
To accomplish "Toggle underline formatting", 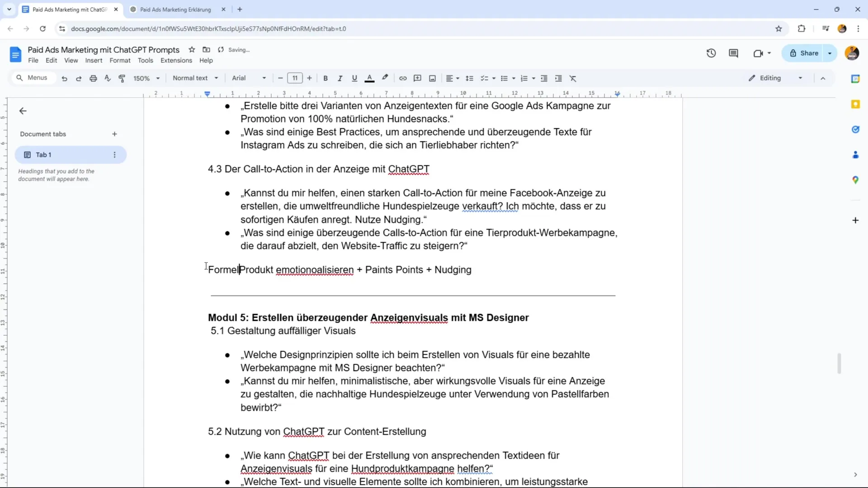I will tap(354, 78).
